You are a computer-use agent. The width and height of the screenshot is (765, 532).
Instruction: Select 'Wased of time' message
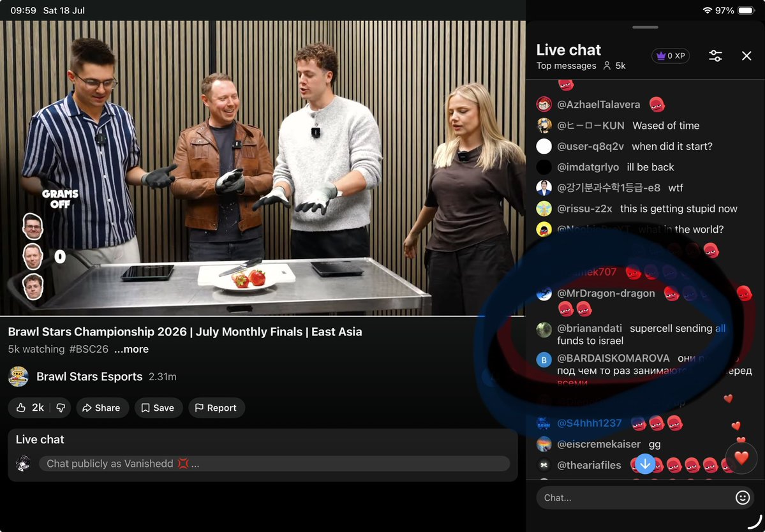tap(666, 125)
